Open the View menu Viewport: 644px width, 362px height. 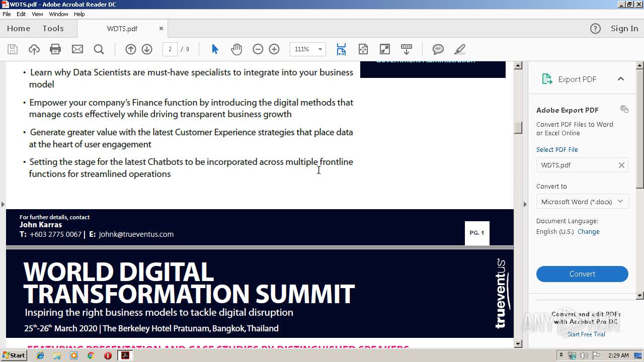pyautogui.click(x=38, y=14)
